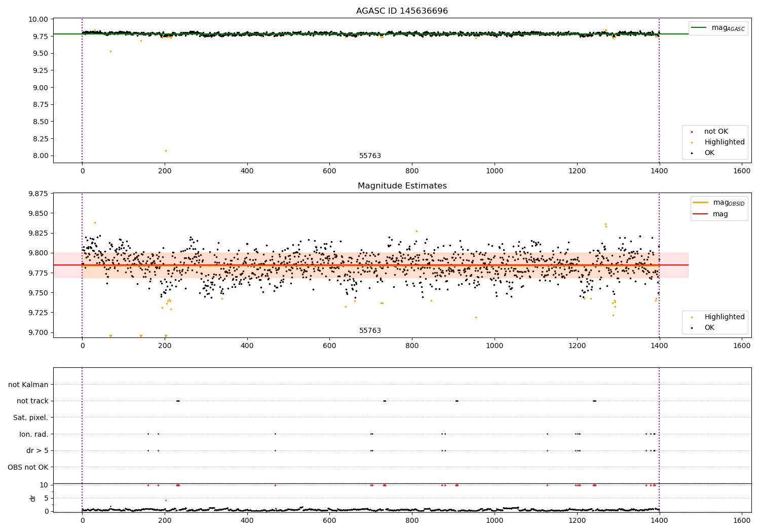Select 'OK' in the top plot's lower legend
Viewport: 760px width, 532px height.
709,153
